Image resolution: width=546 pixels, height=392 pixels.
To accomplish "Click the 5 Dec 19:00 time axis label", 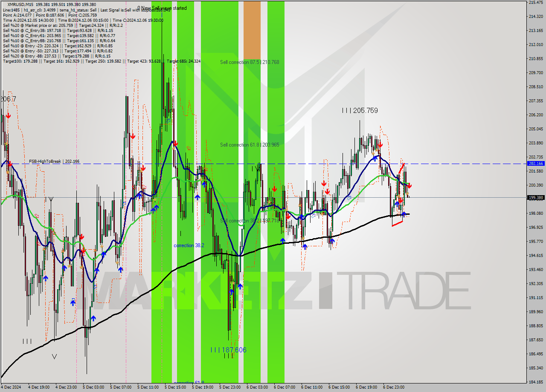I will tap(203, 387).
